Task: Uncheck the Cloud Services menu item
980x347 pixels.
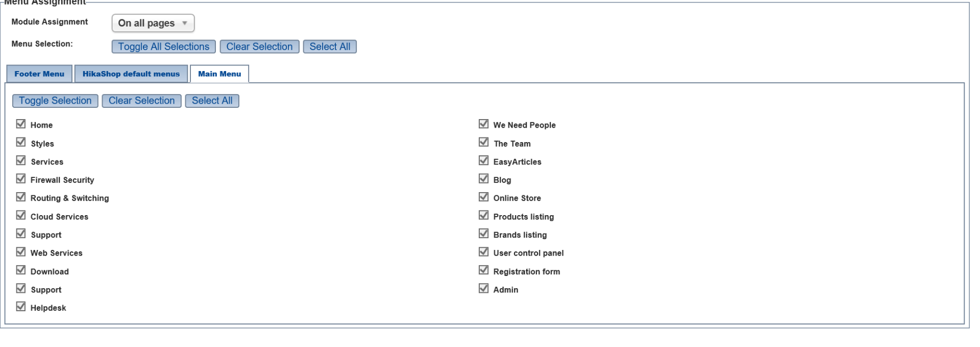Action: 21,216
